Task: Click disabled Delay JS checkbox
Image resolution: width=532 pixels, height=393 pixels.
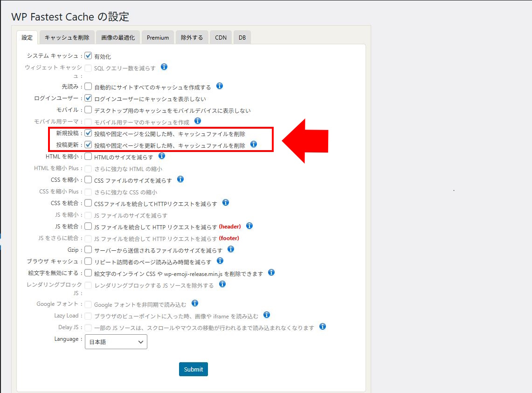Action: pyautogui.click(x=88, y=327)
